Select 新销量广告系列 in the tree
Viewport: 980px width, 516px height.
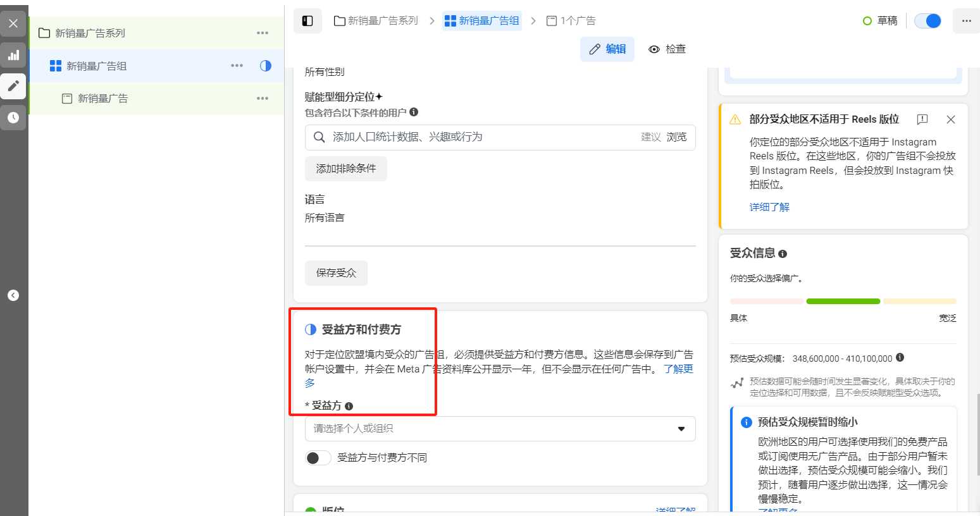(90, 33)
